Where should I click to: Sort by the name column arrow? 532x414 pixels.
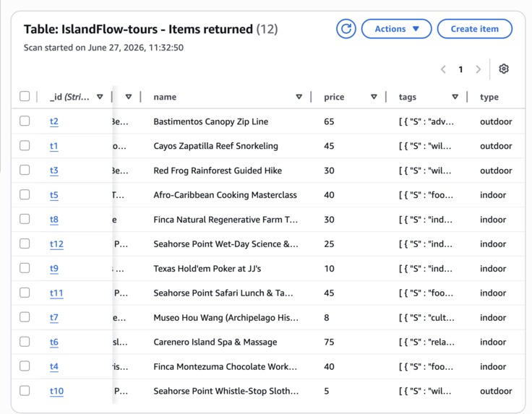(x=299, y=97)
